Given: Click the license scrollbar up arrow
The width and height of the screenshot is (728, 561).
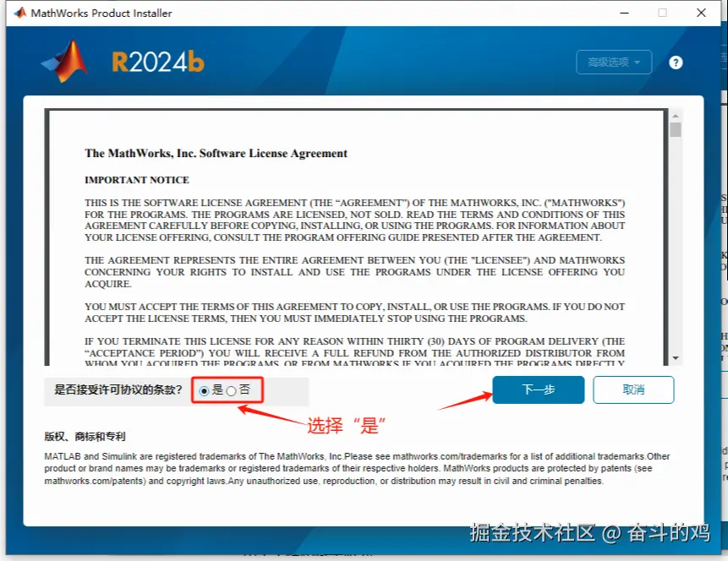Looking at the screenshot, I should [x=676, y=116].
